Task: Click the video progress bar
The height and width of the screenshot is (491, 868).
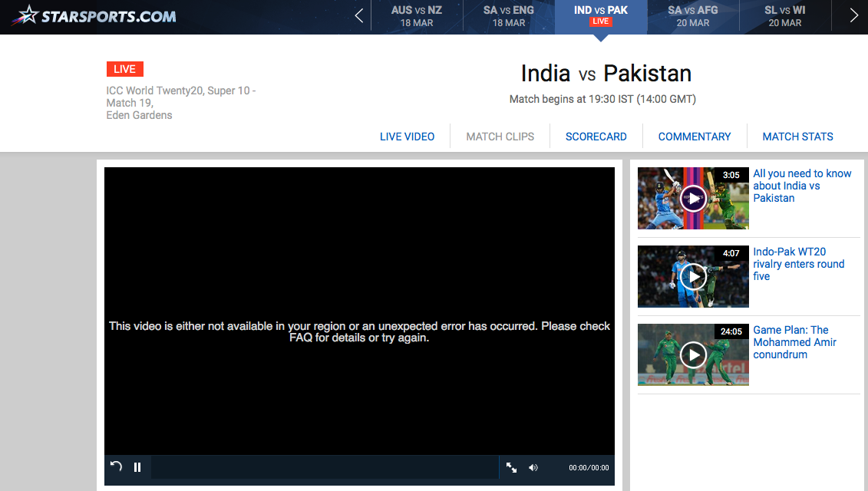Action: [325, 467]
